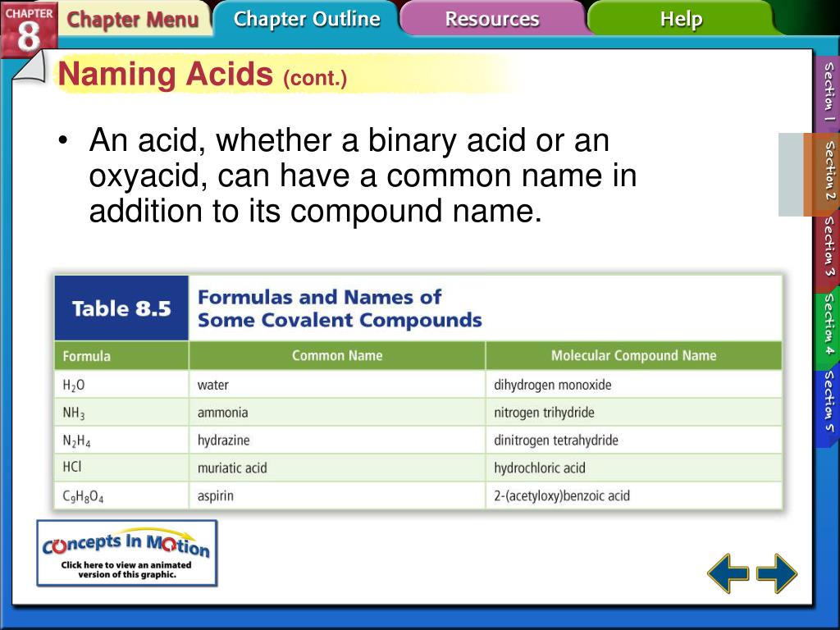Select the HCl formula cell
This screenshot has width=840, height=630.
point(121,468)
